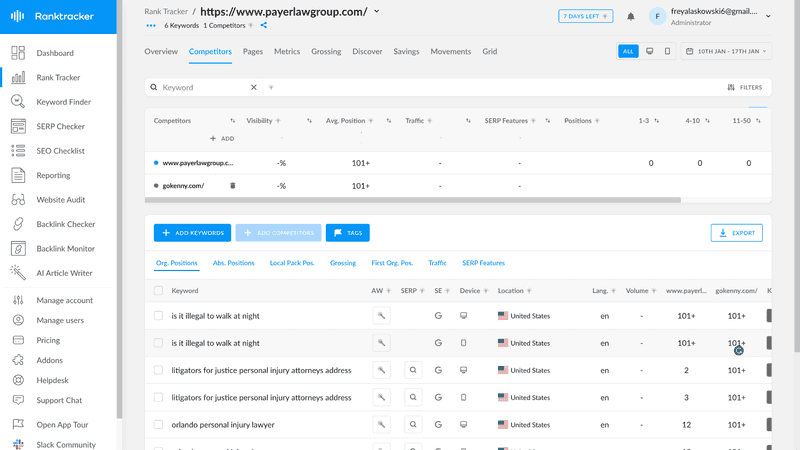Sort competitors table by Traffic
800x450 pixels.
tap(468, 121)
